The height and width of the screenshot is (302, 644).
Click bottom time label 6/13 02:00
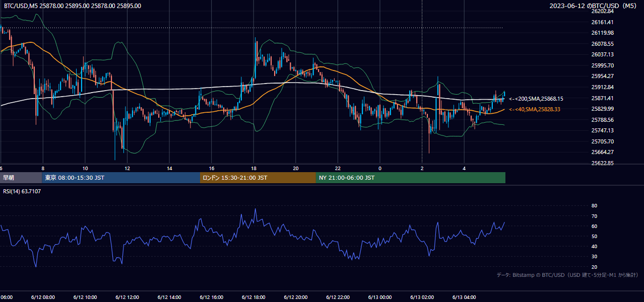pos(422,297)
